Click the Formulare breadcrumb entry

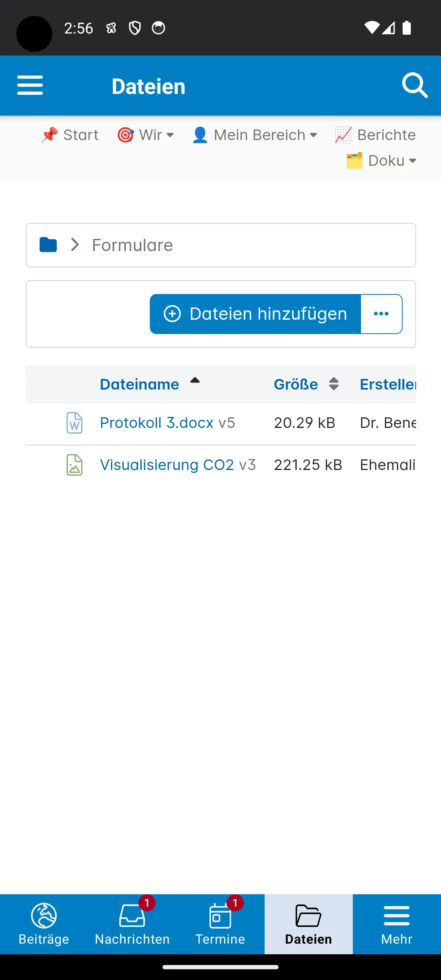[132, 245]
